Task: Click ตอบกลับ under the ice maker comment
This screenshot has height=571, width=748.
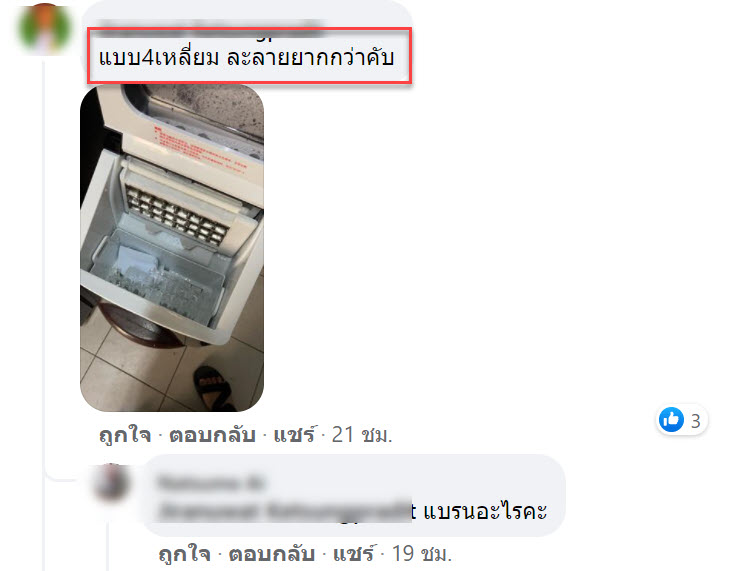Action: pos(212,435)
